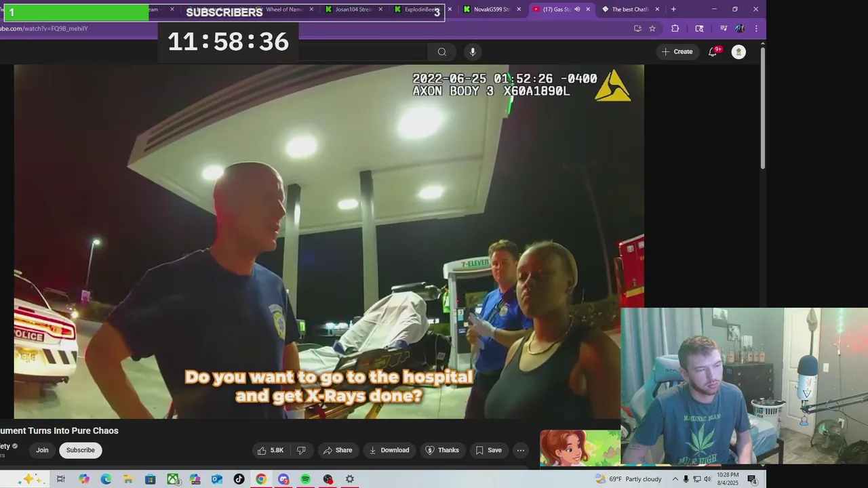Launch Microsoft Edge from taskbar

(x=106, y=479)
